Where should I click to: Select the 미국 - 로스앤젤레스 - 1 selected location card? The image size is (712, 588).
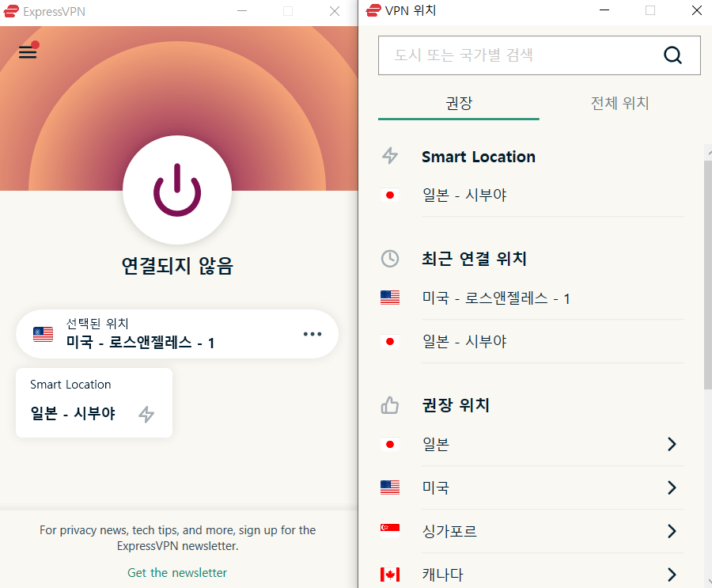click(177, 334)
